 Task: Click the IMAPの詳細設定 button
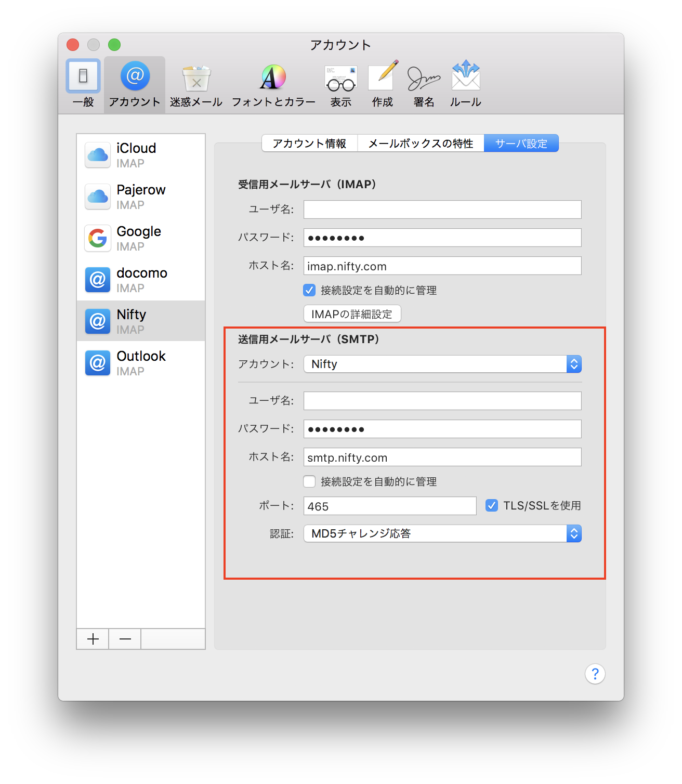coord(352,314)
